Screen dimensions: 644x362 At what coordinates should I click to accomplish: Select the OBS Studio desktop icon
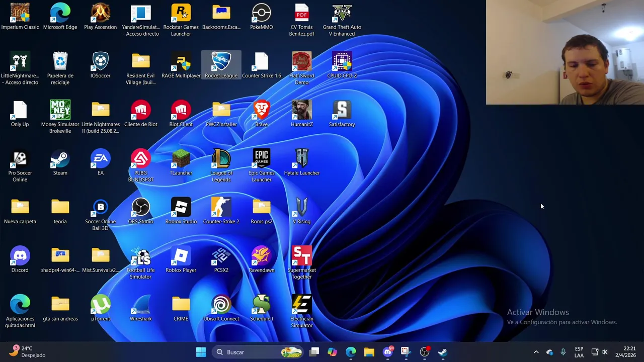(x=141, y=211)
